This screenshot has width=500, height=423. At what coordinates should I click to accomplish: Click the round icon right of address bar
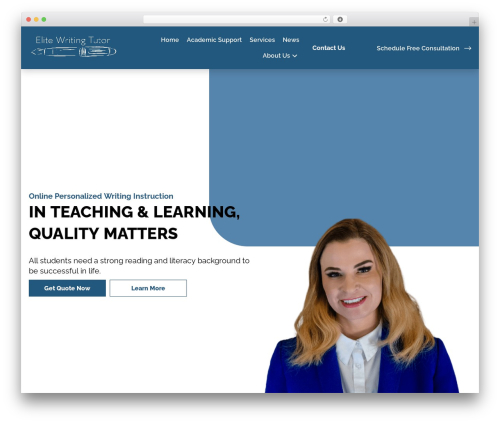340,20
